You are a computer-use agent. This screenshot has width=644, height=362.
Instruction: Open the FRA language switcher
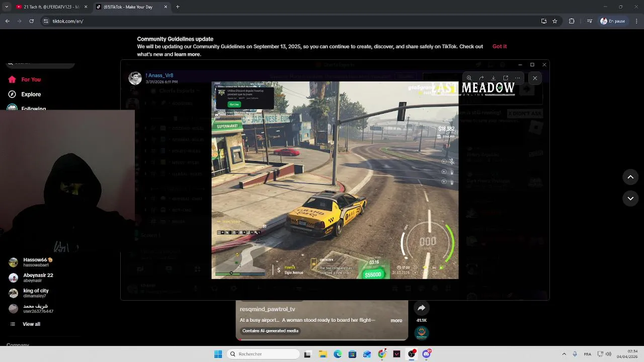coord(588,354)
